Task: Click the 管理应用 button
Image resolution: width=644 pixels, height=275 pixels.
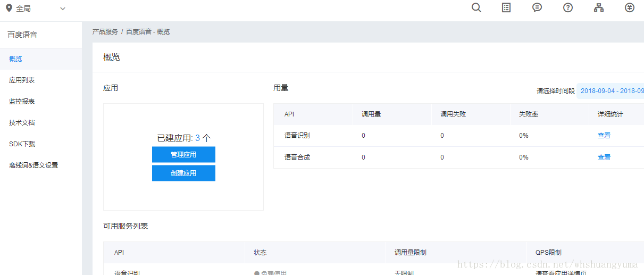Action: tap(183, 155)
